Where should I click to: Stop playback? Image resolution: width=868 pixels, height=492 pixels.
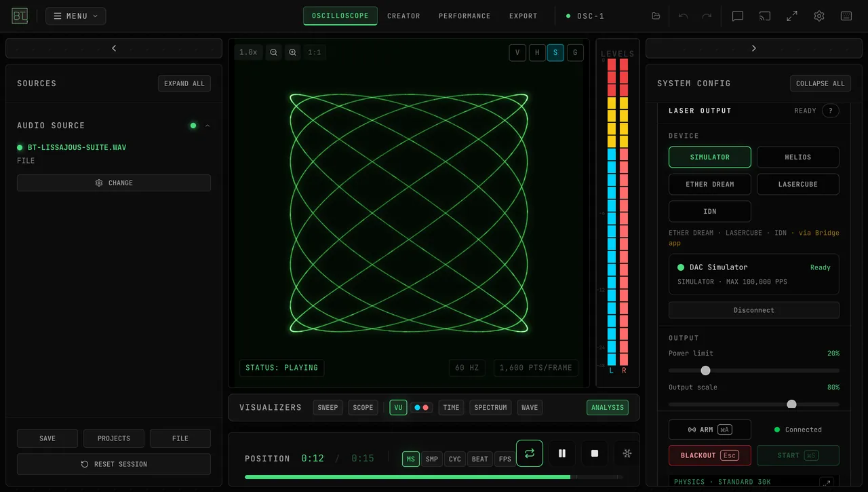(595, 453)
